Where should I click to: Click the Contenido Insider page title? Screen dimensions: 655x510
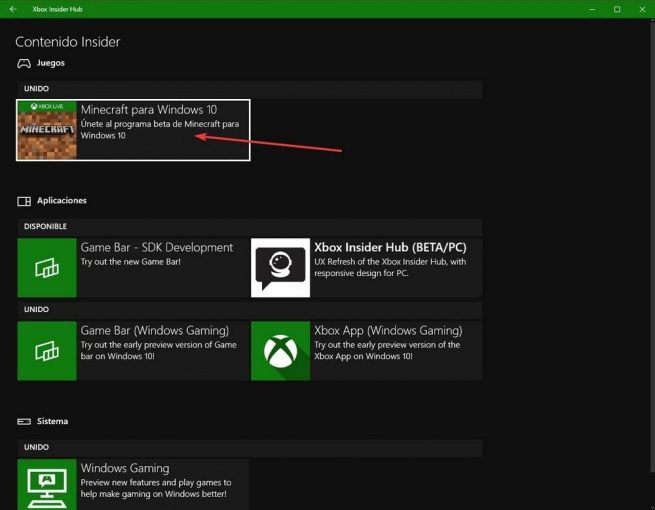click(68, 42)
